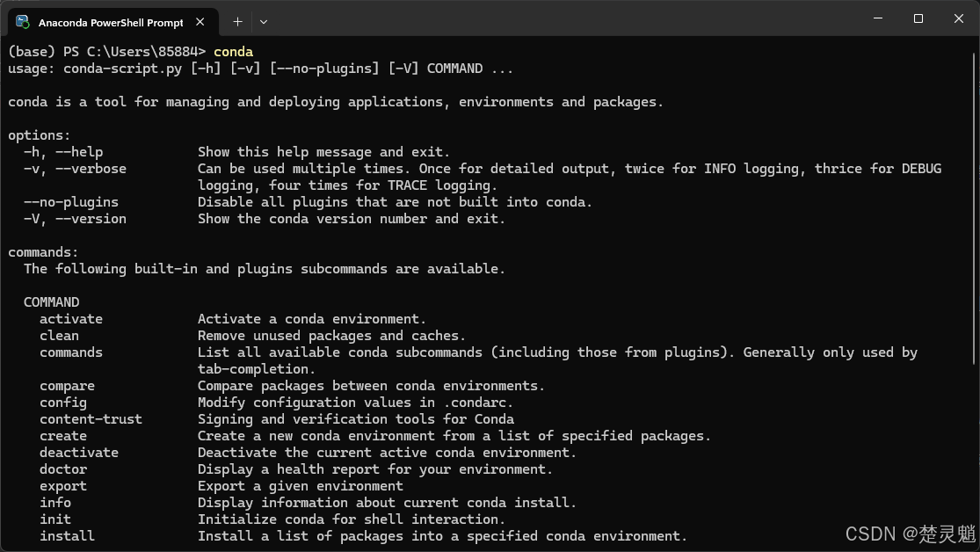Click the 'deactivate' subcommand name
The height and width of the screenshot is (552, 980).
79,453
